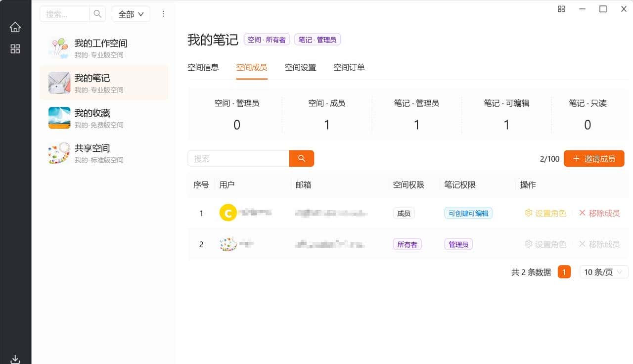Click the member list search input field

[x=238, y=158]
